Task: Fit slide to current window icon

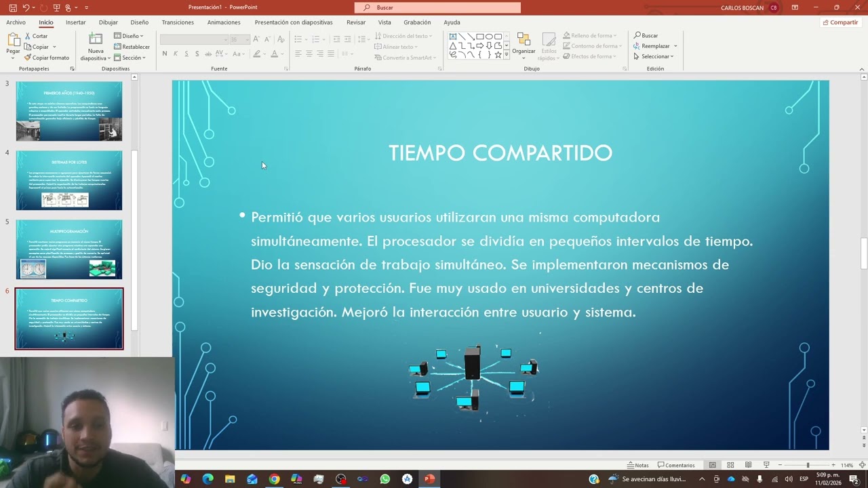Action: tap(862, 465)
